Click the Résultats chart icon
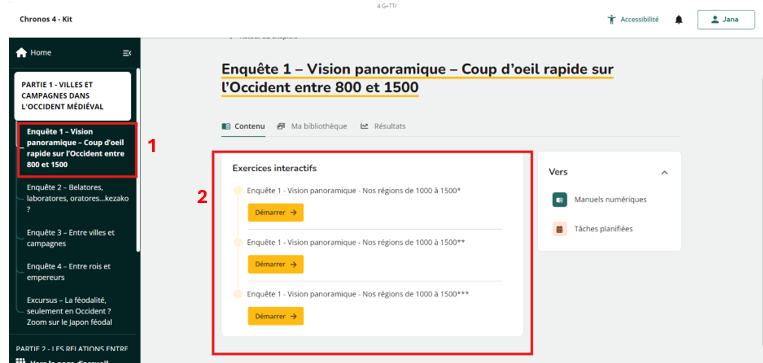The width and height of the screenshot is (763, 363). coord(364,127)
